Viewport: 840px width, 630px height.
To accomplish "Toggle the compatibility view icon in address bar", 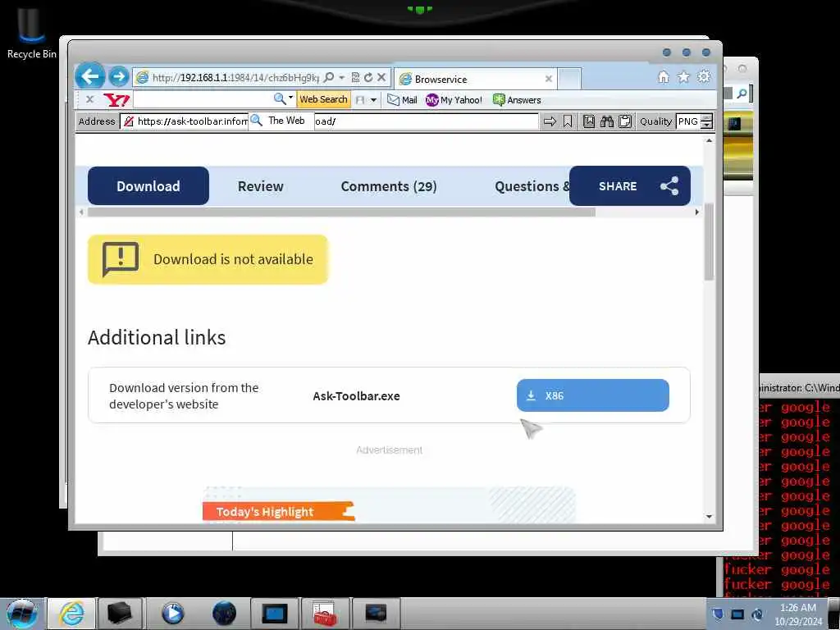I will click(355, 78).
